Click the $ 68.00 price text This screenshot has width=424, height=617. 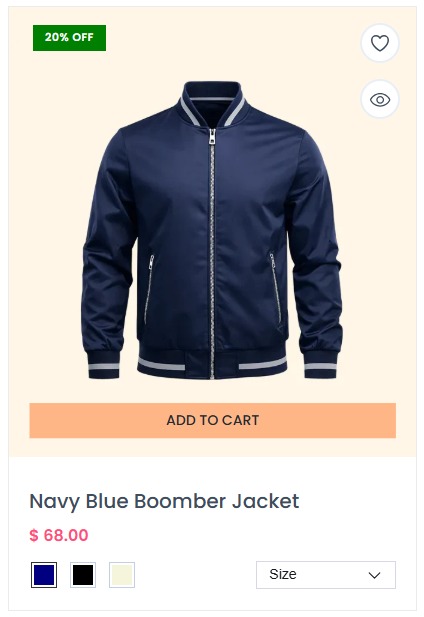pyautogui.click(x=59, y=535)
